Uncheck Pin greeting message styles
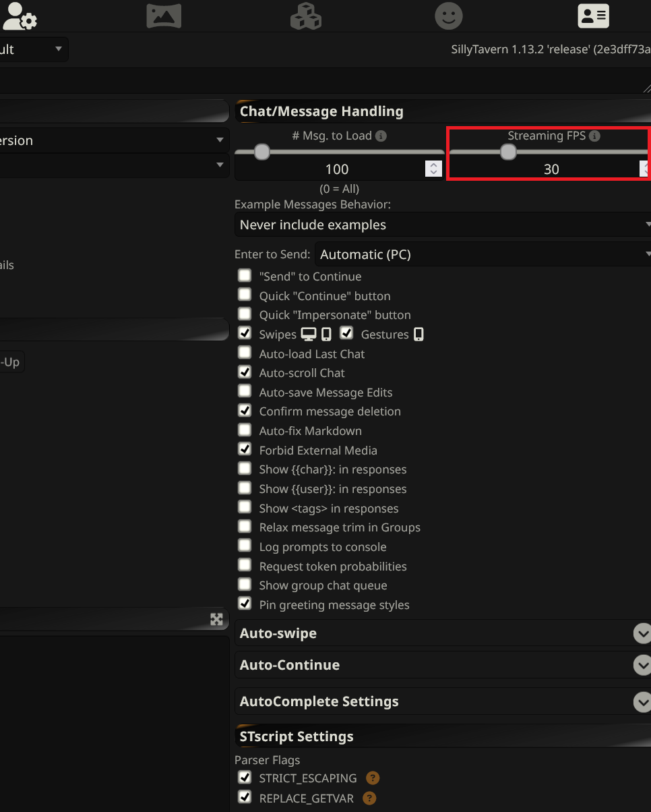651x812 pixels. tap(245, 604)
